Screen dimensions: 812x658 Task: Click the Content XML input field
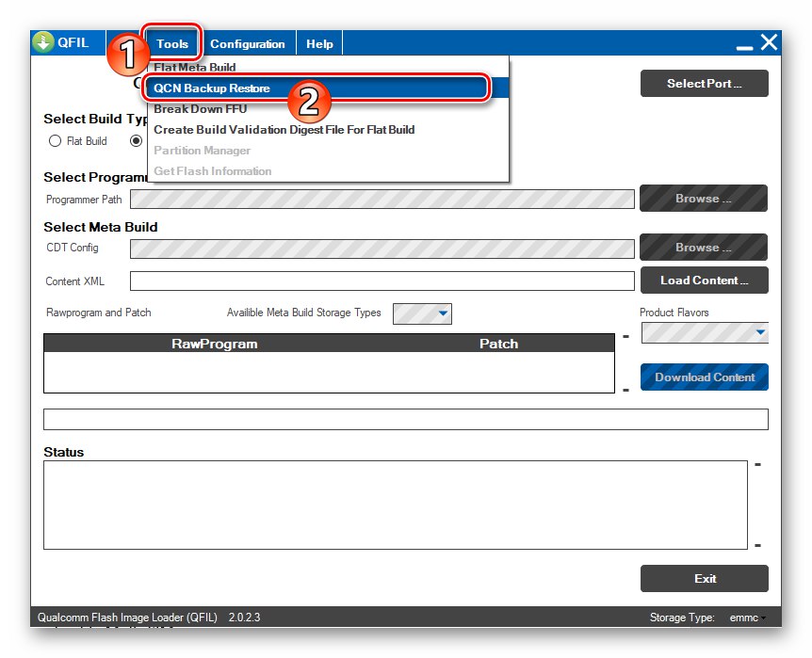click(x=382, y=281)
